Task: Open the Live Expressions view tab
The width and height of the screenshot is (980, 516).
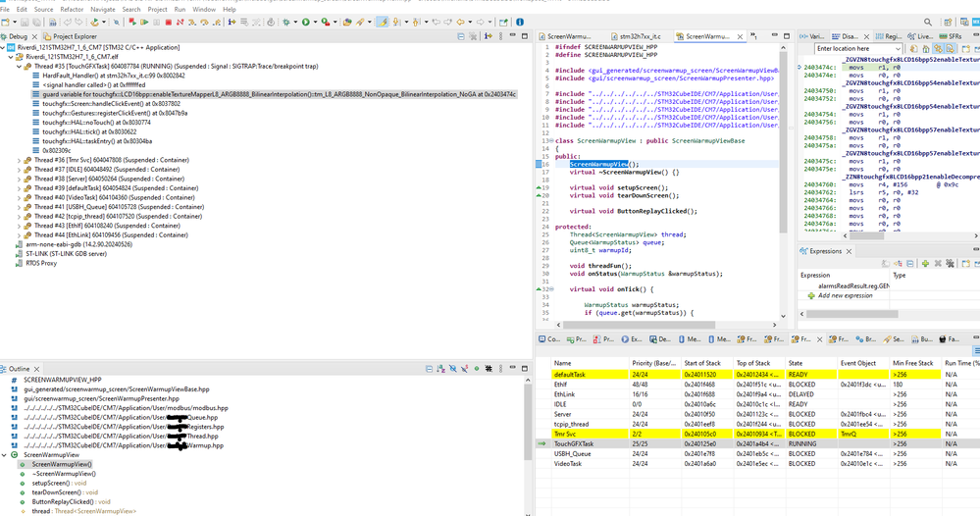Action: point(920,37)
